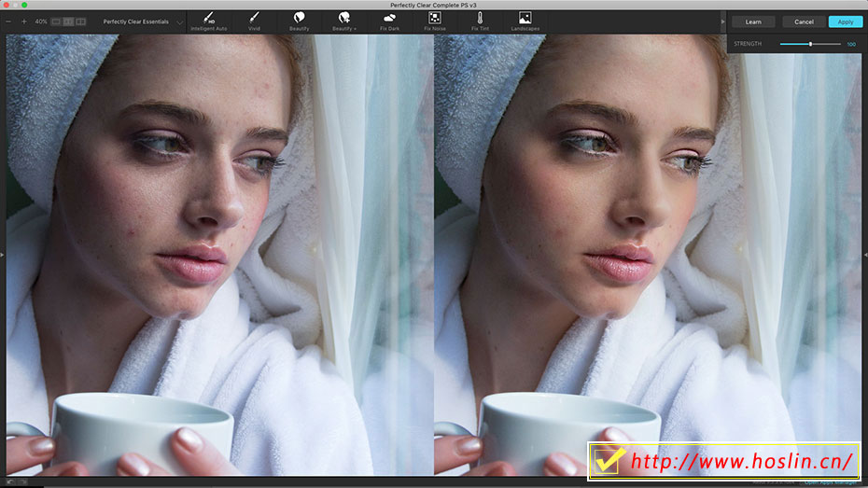
Task: Choose the Beautify + preset
Action: click(x=344, y=21)
